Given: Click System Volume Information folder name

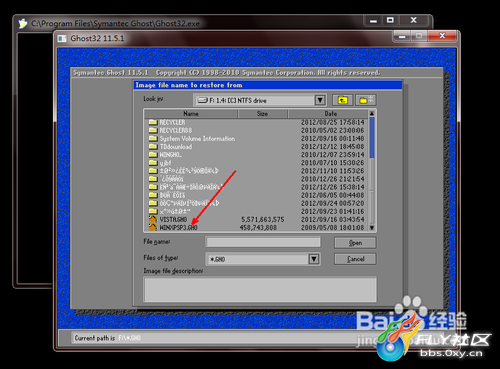Looking at the screenshot, I should [197, 139].
